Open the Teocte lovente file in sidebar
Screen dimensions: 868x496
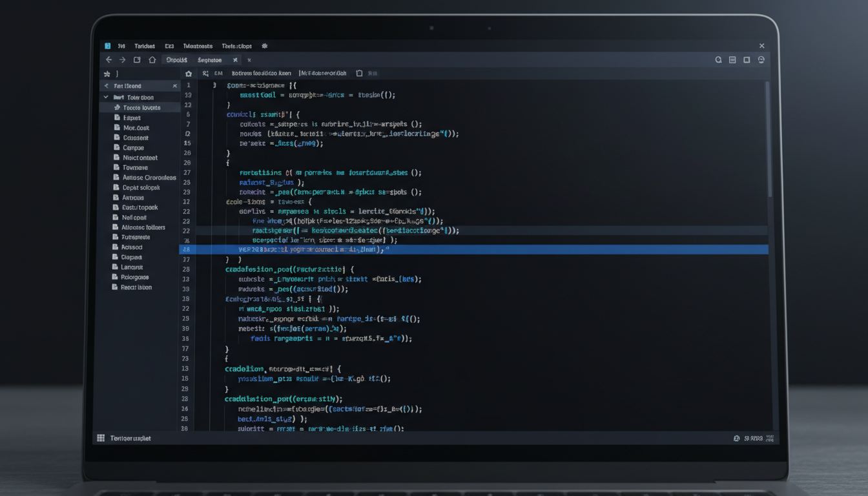pyautogui.click(x=141, y=108)
